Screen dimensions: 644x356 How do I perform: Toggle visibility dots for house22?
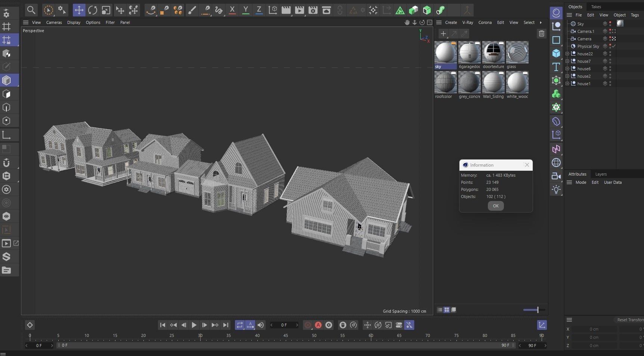[610, 54]
